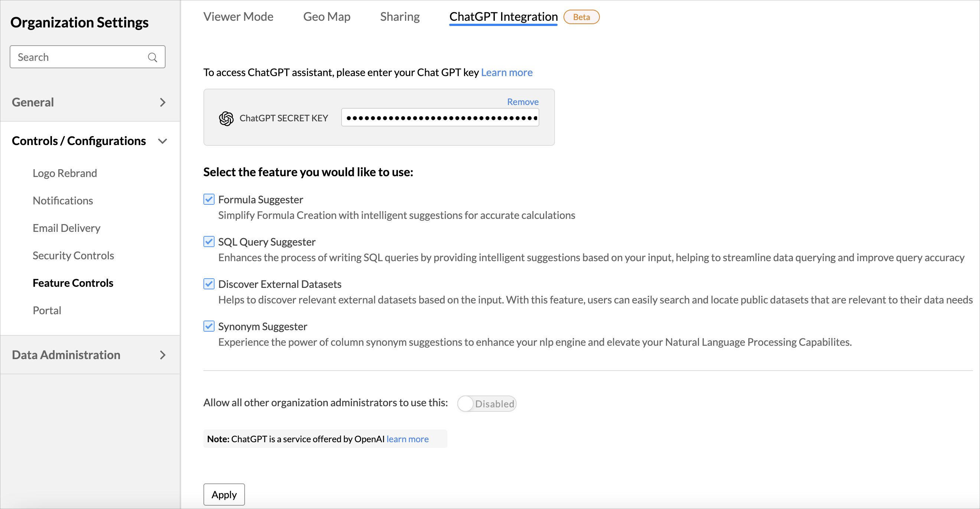Open Security Controls settings

(x=73, y=255)
